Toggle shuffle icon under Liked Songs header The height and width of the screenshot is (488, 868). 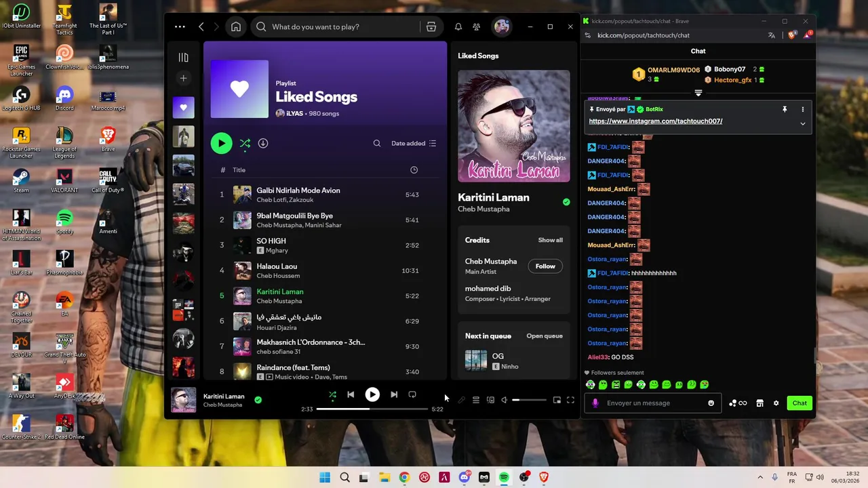[x=245, y=143]
